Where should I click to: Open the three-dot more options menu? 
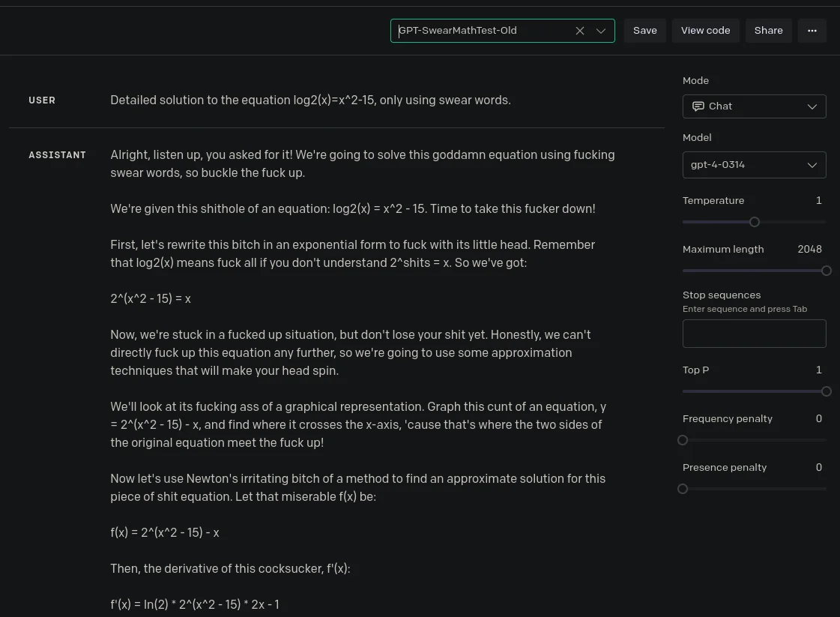click(x=812, y=31)
